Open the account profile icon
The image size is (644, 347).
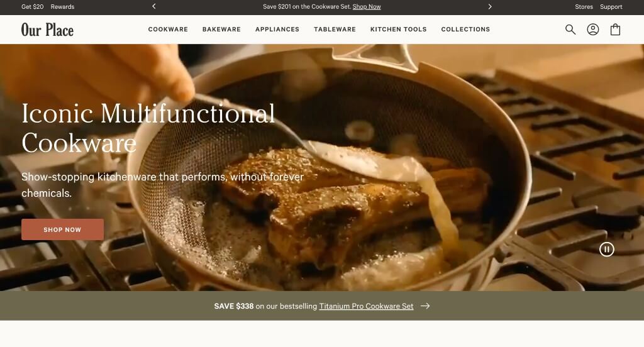tap(592, 29)
